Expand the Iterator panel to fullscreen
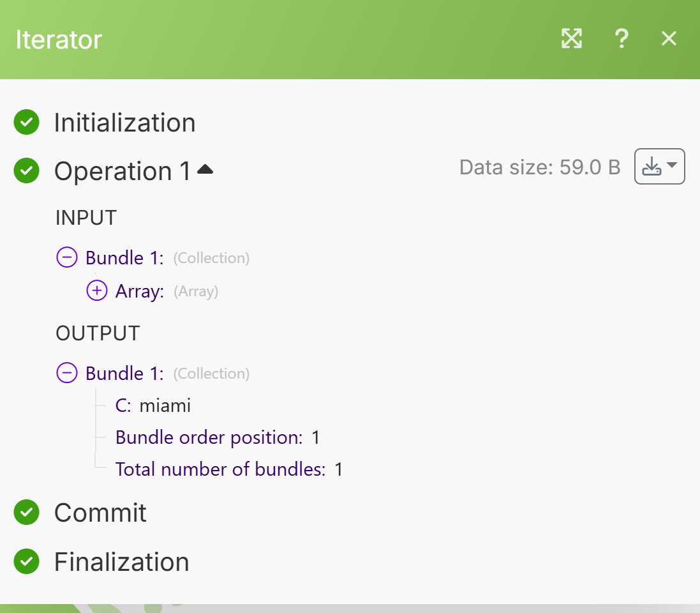The height and width of the screenshot is (613, 700). pos(572,38)
